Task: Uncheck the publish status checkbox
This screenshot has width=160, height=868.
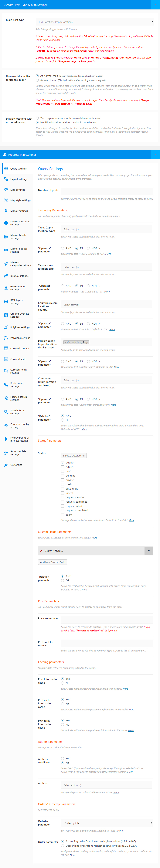Action: coord(63,462)
